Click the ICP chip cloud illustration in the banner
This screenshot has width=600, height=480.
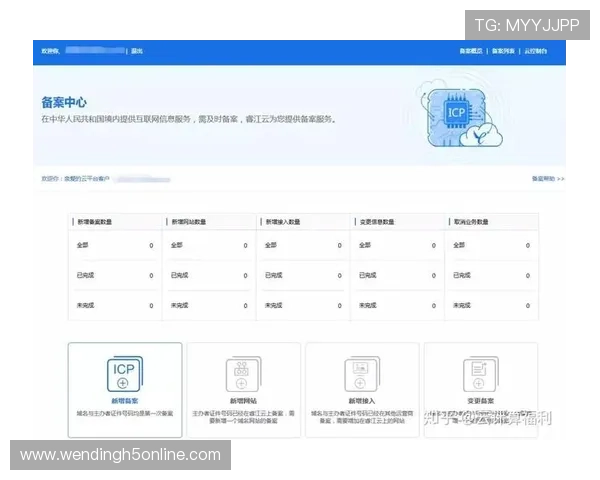click(462, 114)
